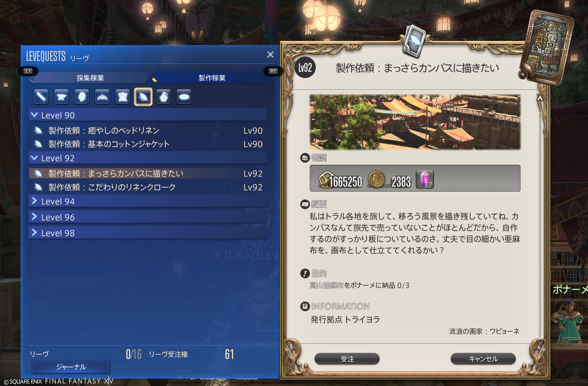Screen dimensions: 588x386
Task: Select leve こだわりのリネンクローク
Action: point(148,187)
